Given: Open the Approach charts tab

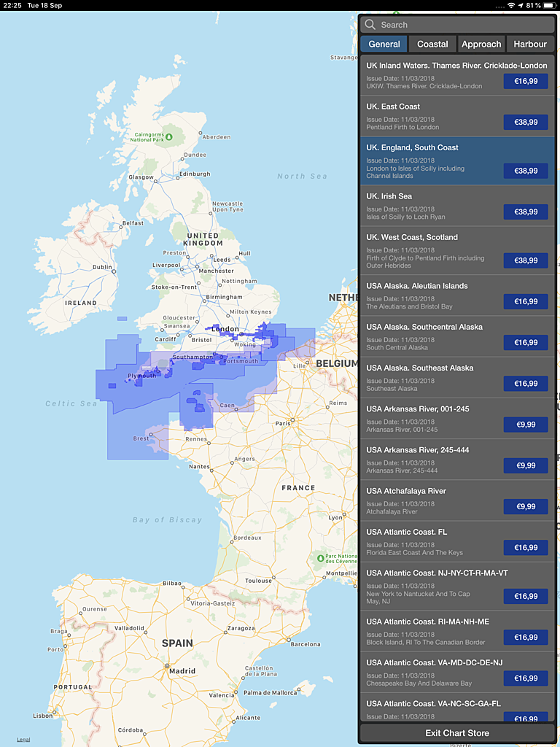Looking at the screenshot, I should (481, 44).
